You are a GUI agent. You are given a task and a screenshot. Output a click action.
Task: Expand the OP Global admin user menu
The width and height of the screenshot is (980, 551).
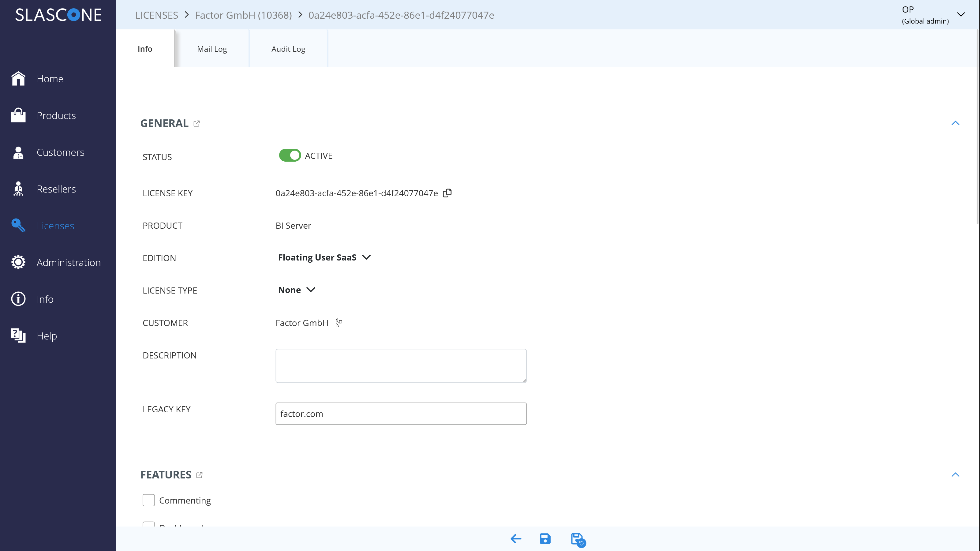[x=961, y=14]
